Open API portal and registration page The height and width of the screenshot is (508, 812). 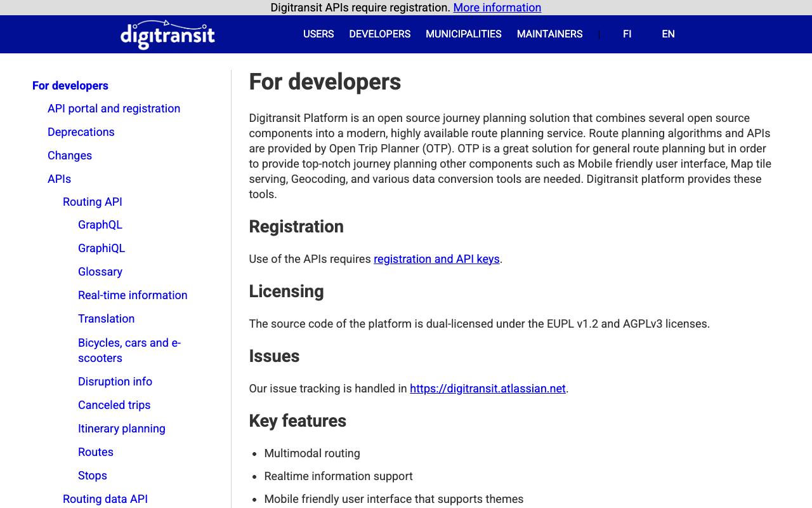point(114,109)
